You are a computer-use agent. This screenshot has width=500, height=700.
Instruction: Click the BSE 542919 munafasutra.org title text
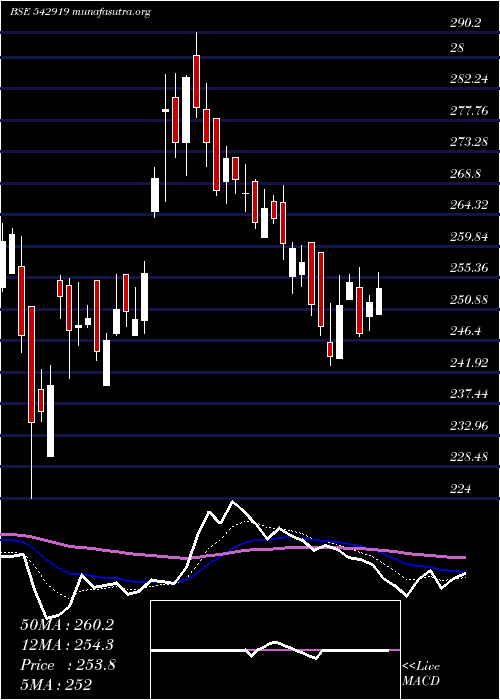[x=81, y=12]
